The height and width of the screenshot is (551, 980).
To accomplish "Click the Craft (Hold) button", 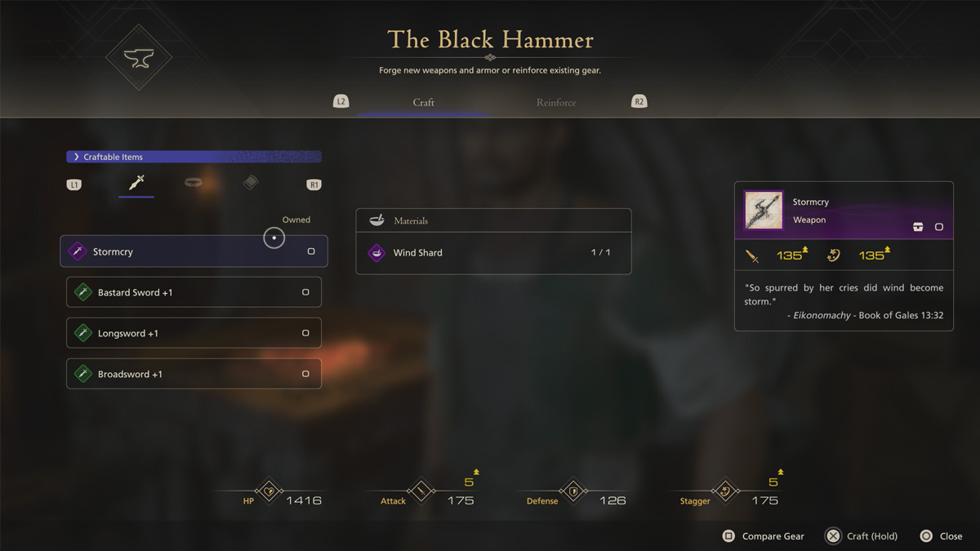I will [x=862, y=536].
